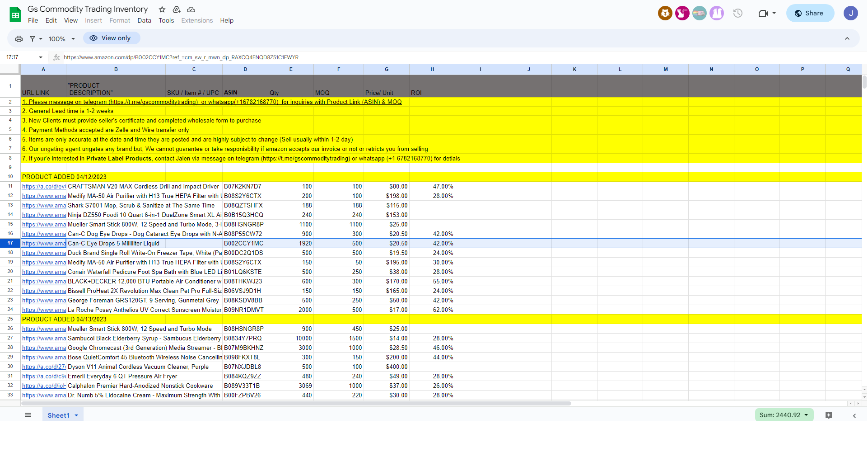This screenshot has height=471, width=868.
Task: Expand the Sum: 2440.92 dropdown
Action: [784, 415]
